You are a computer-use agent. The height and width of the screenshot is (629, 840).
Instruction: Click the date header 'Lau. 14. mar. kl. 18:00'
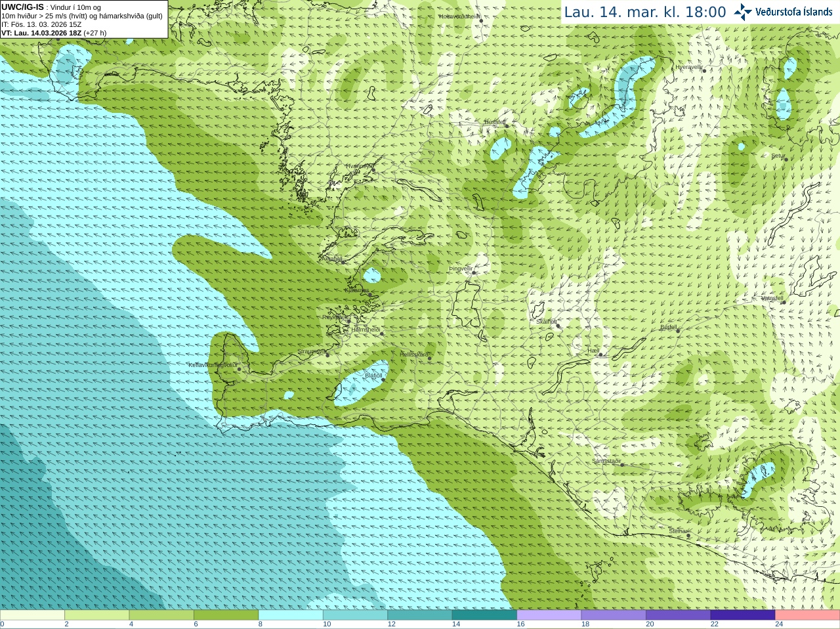[x=645, y=12]
